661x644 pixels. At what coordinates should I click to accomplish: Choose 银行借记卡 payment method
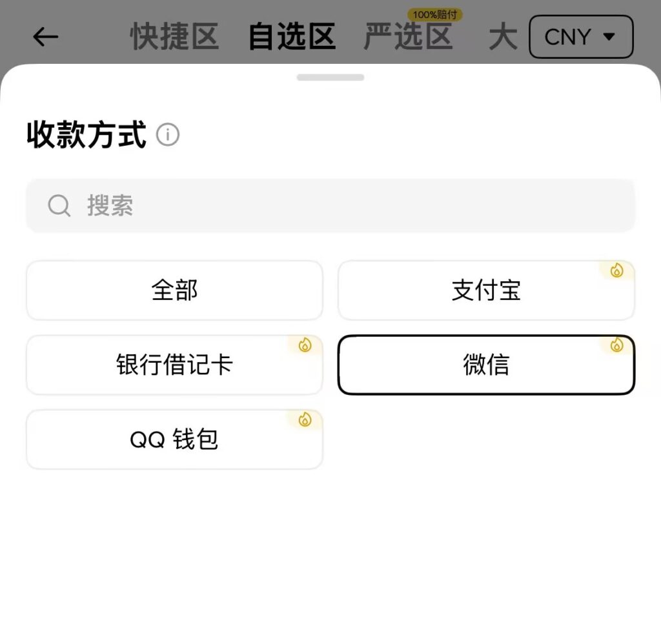click(x=174, y=365)
